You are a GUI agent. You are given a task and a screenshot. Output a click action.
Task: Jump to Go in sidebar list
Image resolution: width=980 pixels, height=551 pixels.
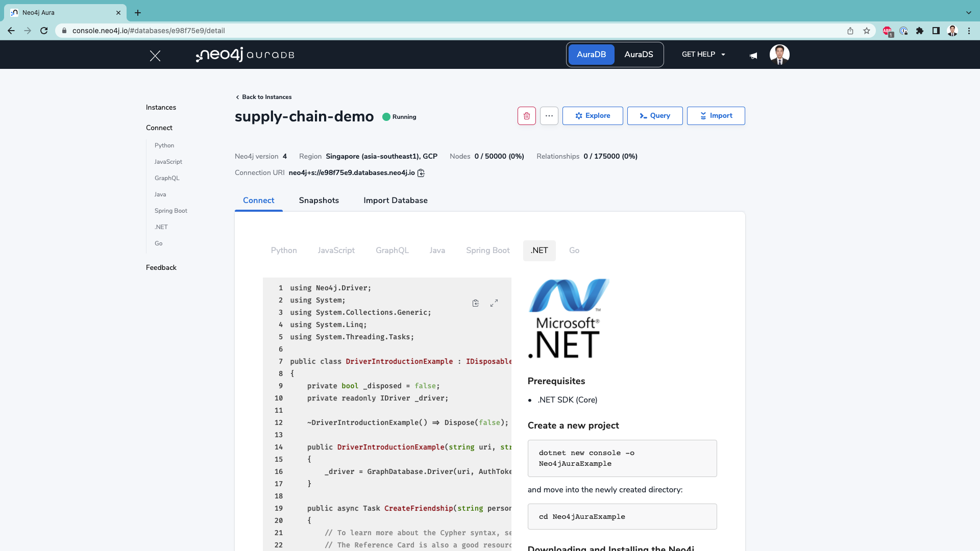(x=159, y=243)
